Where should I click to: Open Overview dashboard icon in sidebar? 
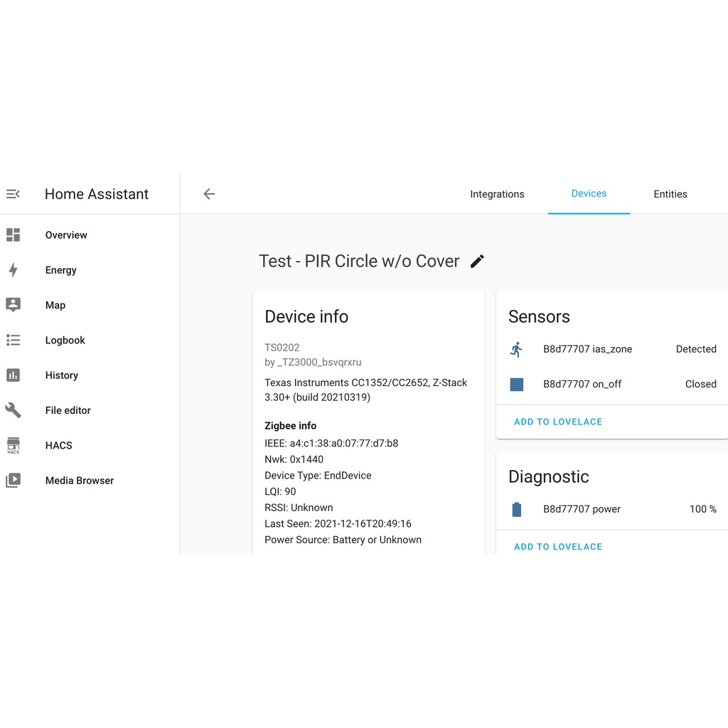[x=13, y=235]
